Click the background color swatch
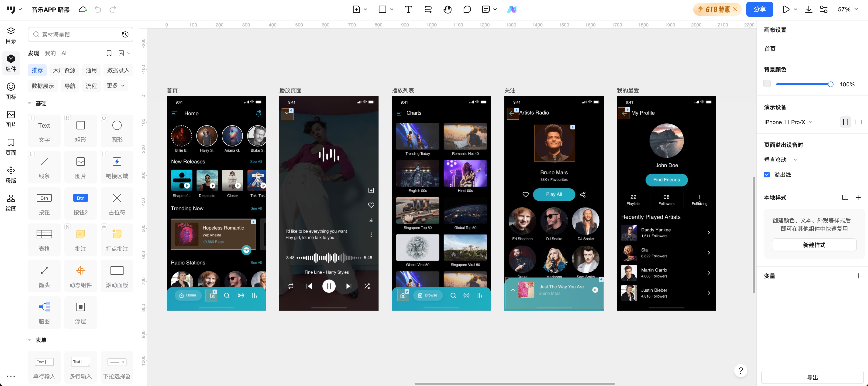 (x=767, y=84)
